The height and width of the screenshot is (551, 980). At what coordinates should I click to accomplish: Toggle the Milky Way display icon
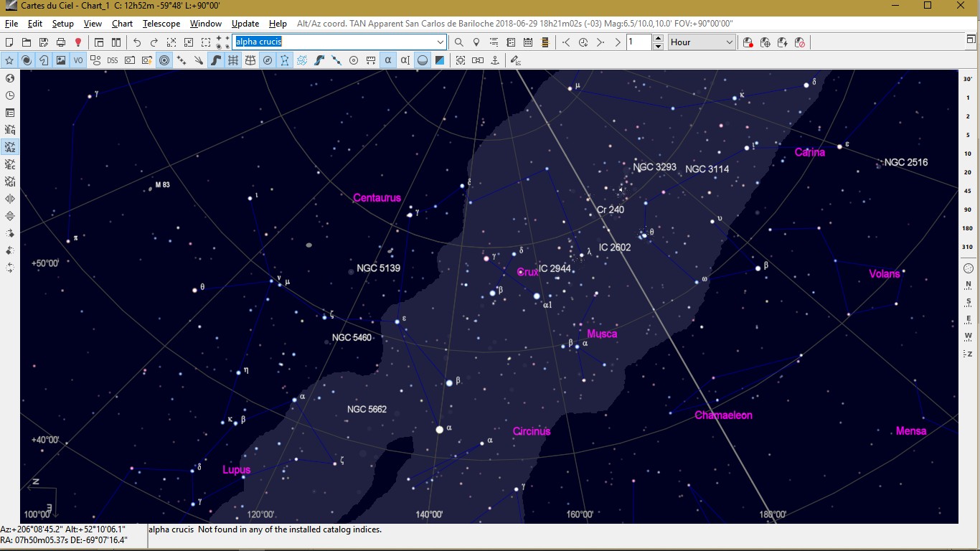[x=216, y=60]
